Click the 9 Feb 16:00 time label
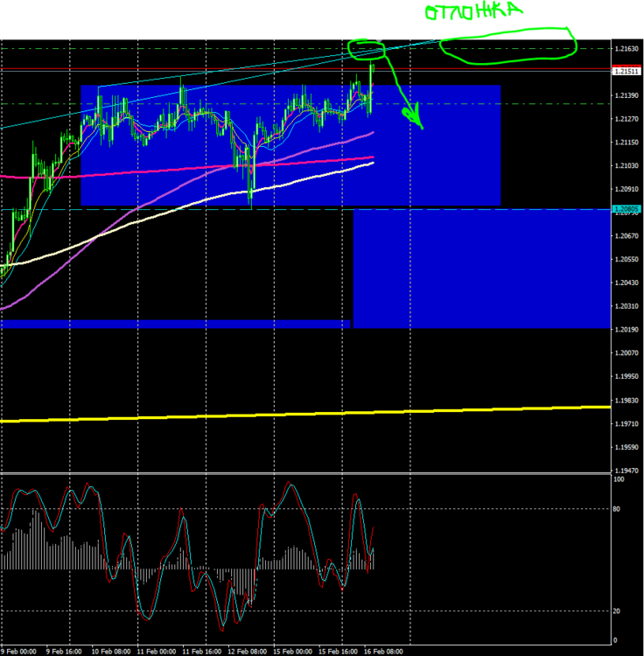The image size is (644, 656). (64, 652)
